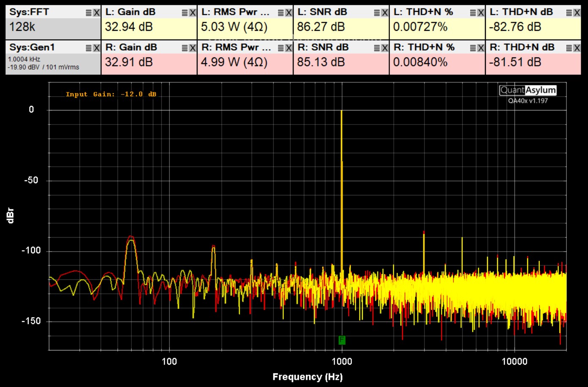The width and height of the screenshot is (588, 387).
Task: Open the Sys:Gen1 tile menu icon
Action: coord(88,48)
